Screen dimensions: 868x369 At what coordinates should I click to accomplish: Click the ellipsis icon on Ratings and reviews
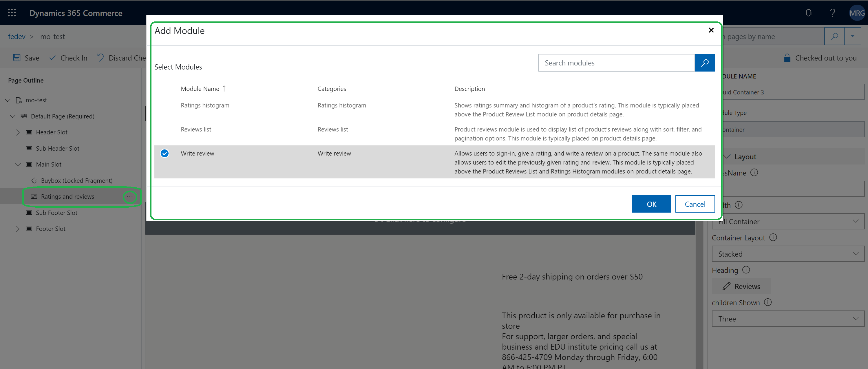click(130, 196)
